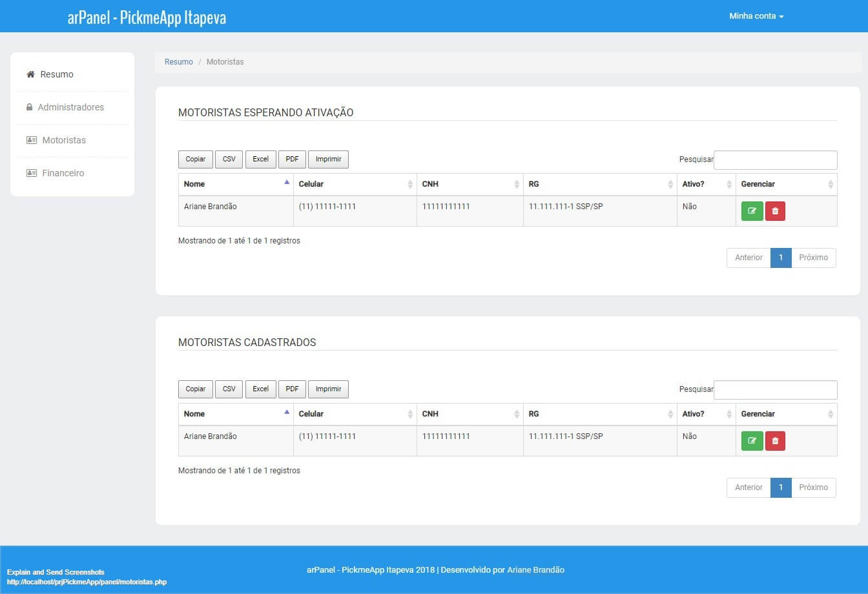Click the red delete icon in the registered drivers table
Screen dimensions: 868x594
coord(775,441)
